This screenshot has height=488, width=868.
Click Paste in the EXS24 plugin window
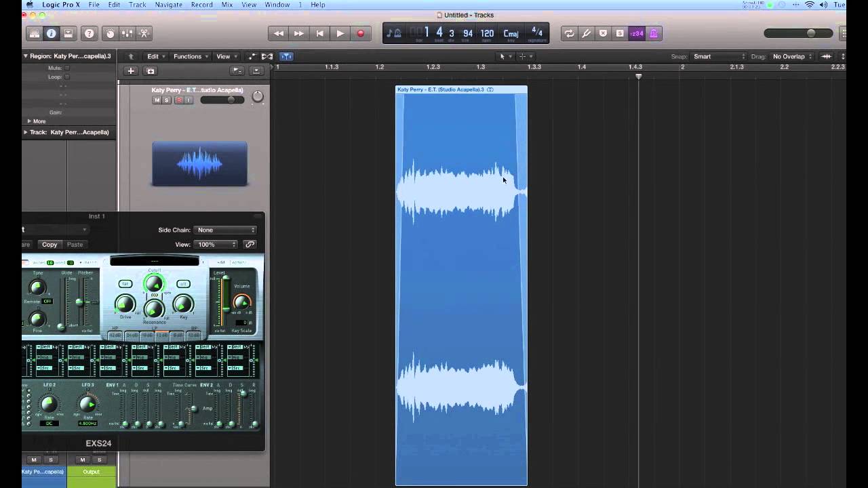75,245
